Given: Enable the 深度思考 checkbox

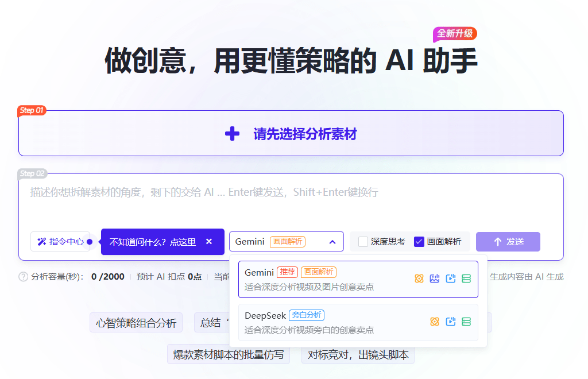Looking at the screenshot, I should point(363,242).
